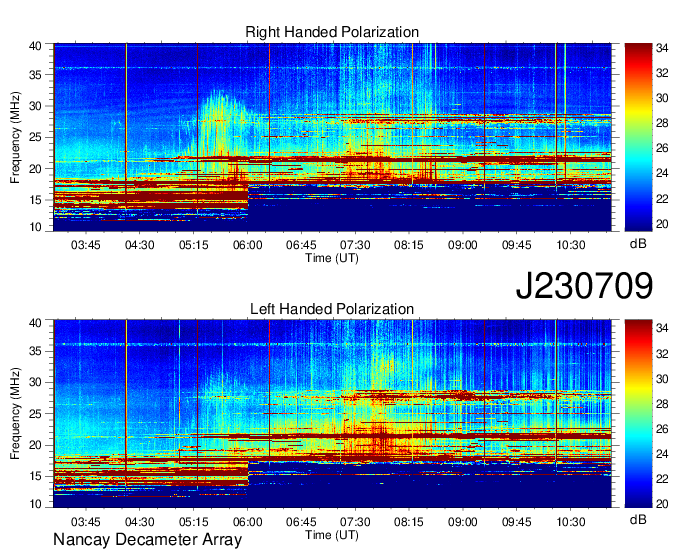The height and width of the screenshot is (552, 680).
Task: Click the "10" frequency tick on Right Handed plot
Action: coord(35,227)
